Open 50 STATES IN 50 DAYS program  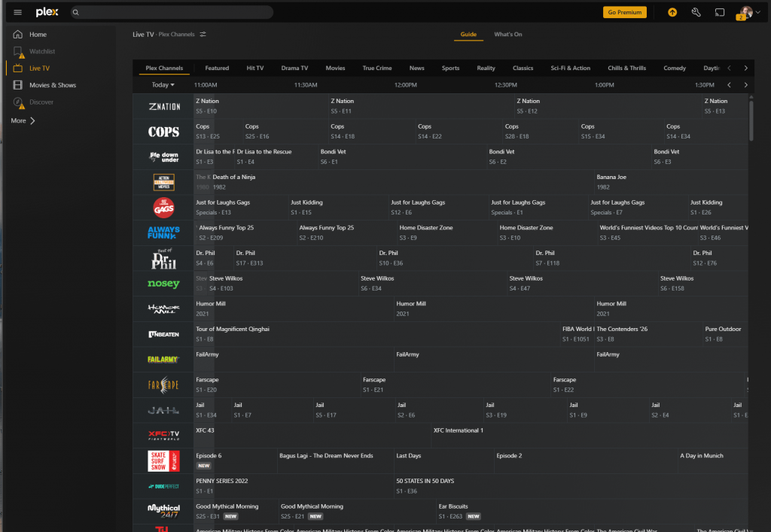click(571, 486)
